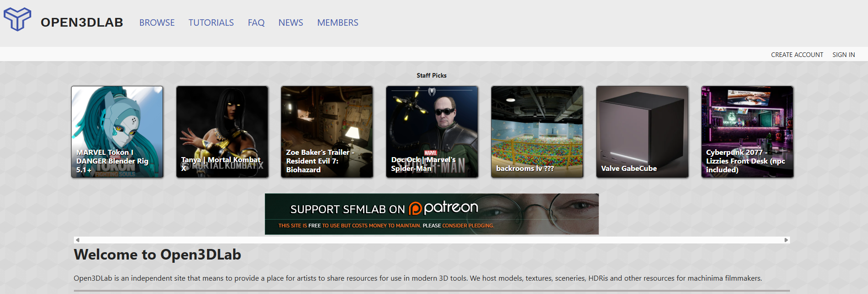The width and height of the screenshot is (868, 294).
Task: Go to the TUTORIALS page
Action: tap(211, 23)
